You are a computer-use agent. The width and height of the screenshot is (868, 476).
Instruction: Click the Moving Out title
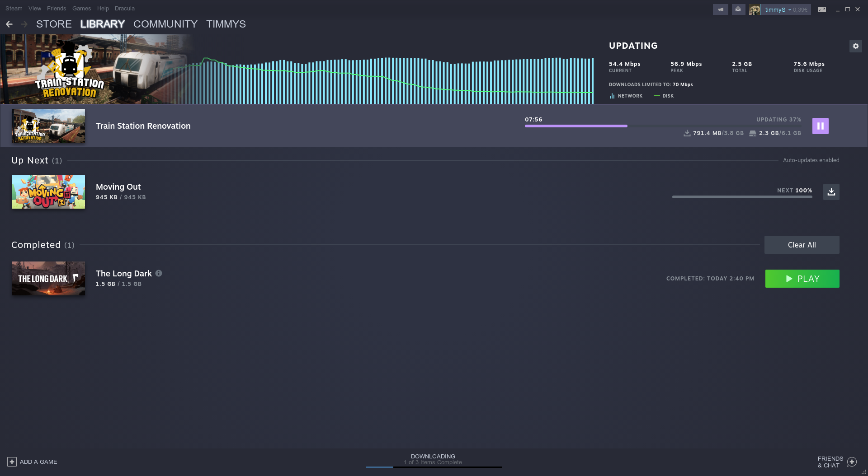[x=118, y=187]
